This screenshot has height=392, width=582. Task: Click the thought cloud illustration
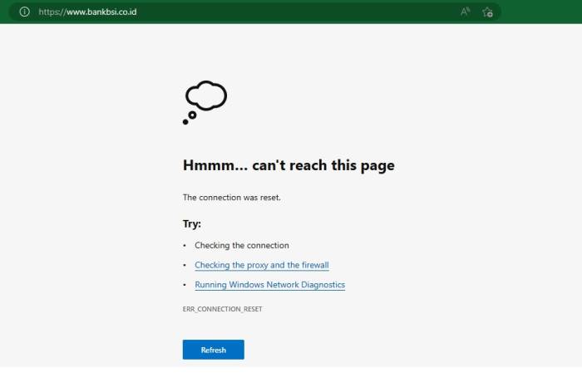pos(206,96)
